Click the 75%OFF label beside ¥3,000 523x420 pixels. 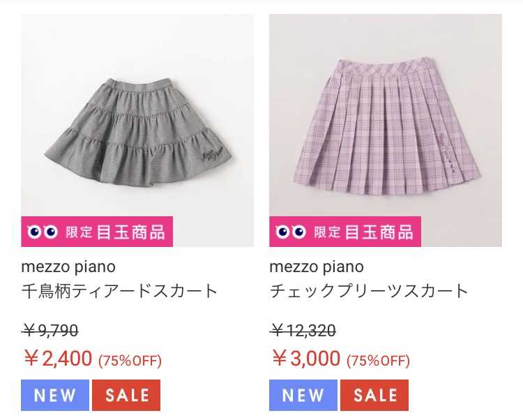379,361
